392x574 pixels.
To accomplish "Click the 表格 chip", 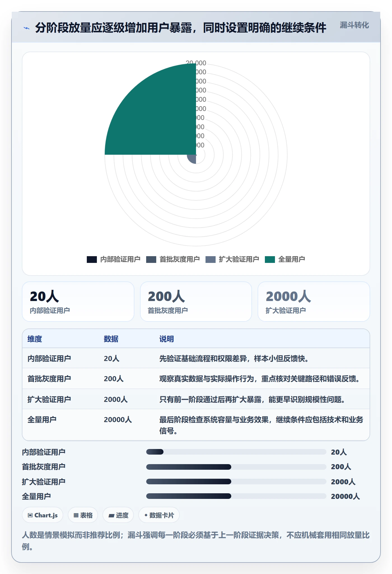I will pos(83,515).
